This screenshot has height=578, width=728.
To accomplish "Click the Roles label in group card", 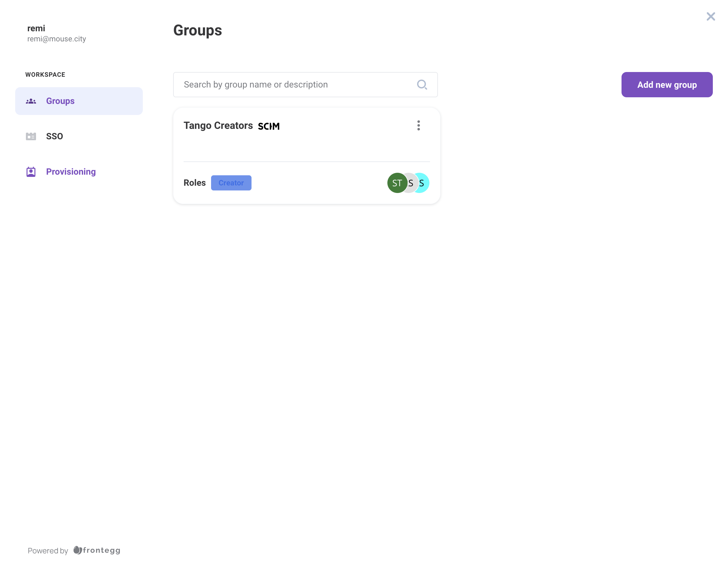I will pos(195,183).
